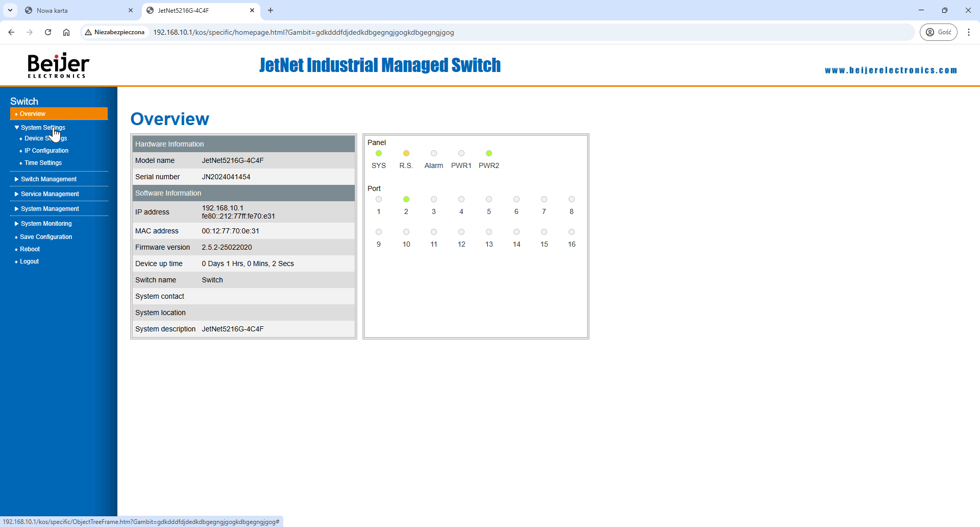980x527 pixels.
Task: Open Device Settings under System Settings
Action: click(x=45, y=138)
